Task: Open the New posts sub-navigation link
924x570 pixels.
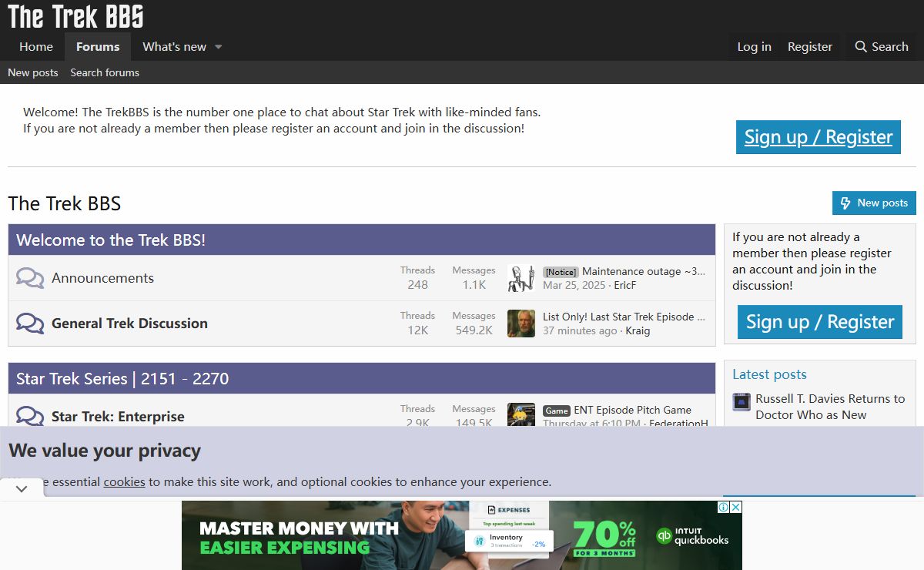Action: point(33,72)
